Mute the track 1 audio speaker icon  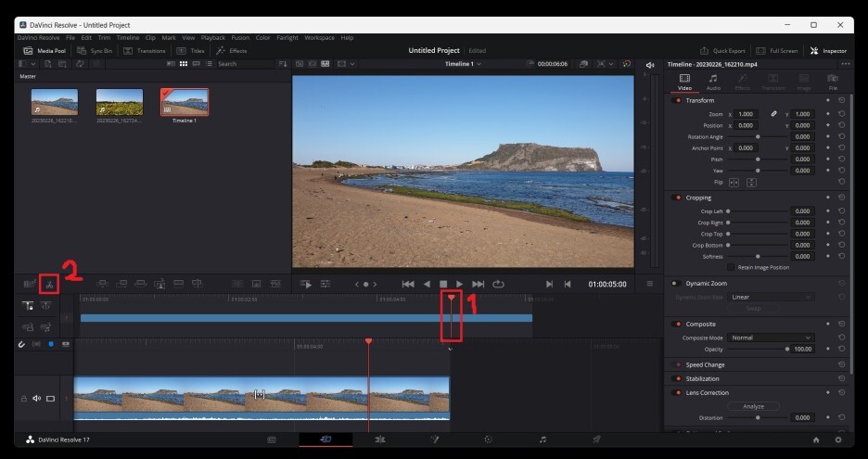pos(37,399)
